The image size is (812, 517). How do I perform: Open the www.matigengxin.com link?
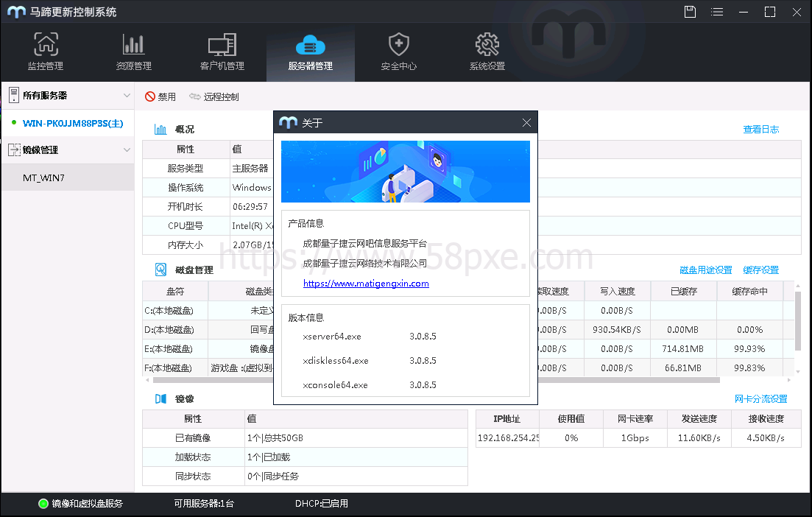[366, 284]
